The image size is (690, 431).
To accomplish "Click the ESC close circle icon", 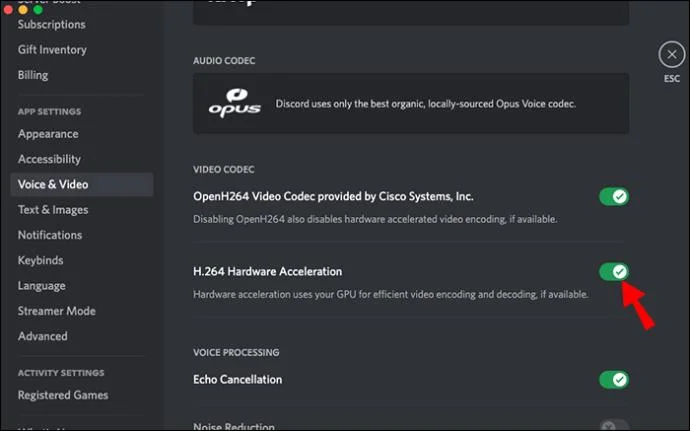I will point(671,55).
